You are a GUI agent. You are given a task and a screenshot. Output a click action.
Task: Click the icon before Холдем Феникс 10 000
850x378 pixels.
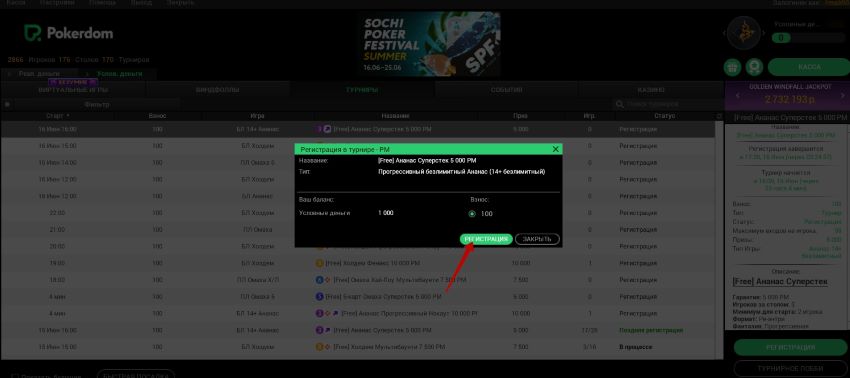(319, 263)
